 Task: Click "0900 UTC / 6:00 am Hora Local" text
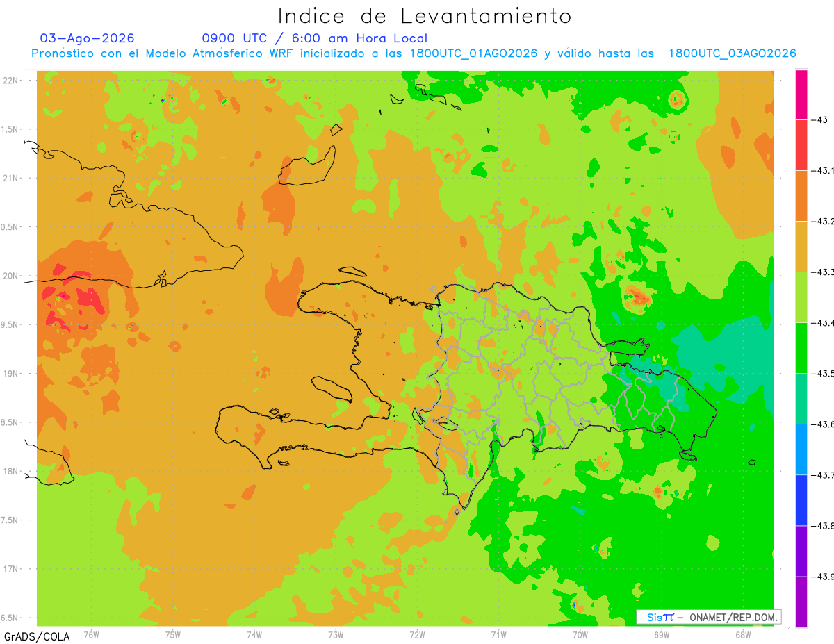[x=314, y=38]
